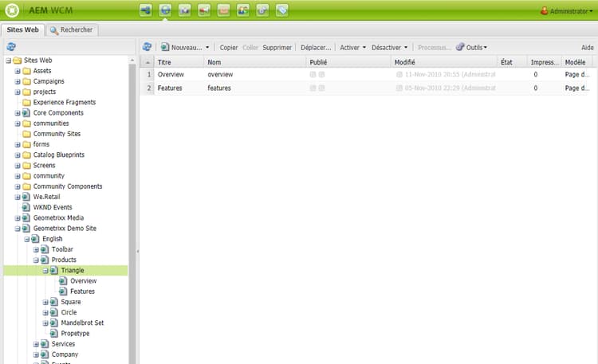Sort by the Nom column header

point(255,62)
